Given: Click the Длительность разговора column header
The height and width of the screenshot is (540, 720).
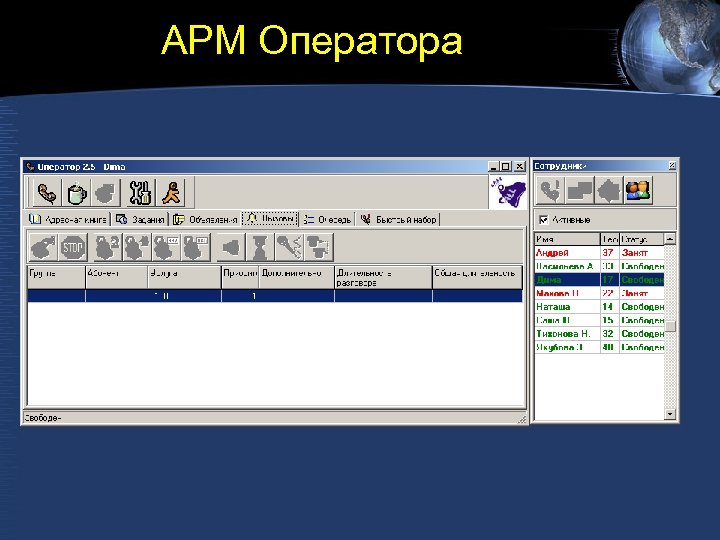Looking at the screenshot, I should [383, 277].
